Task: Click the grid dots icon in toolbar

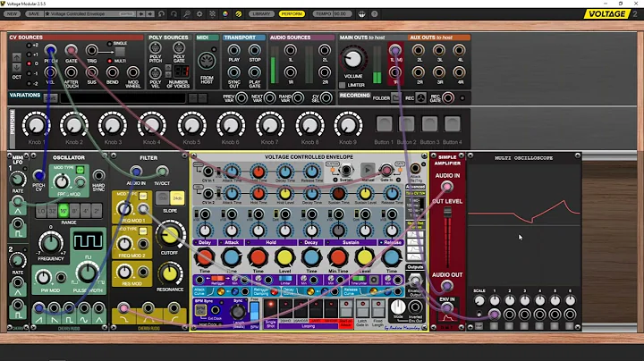Action: [212, 13]
